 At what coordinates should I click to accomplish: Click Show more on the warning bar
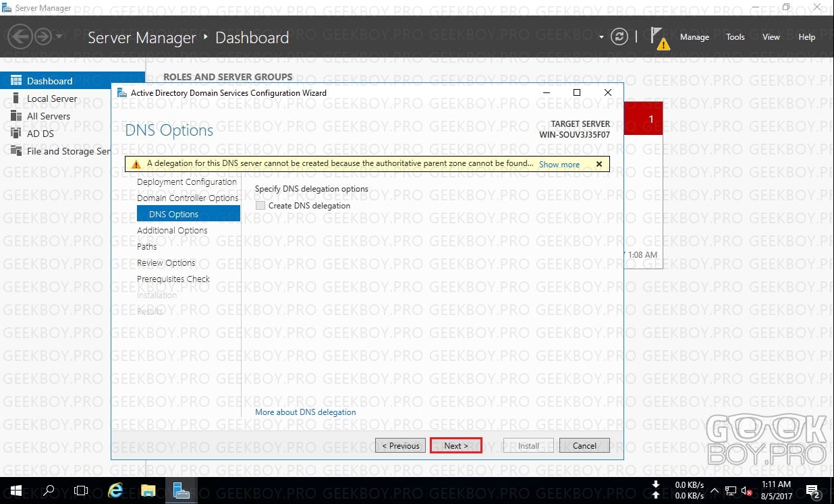559,164
